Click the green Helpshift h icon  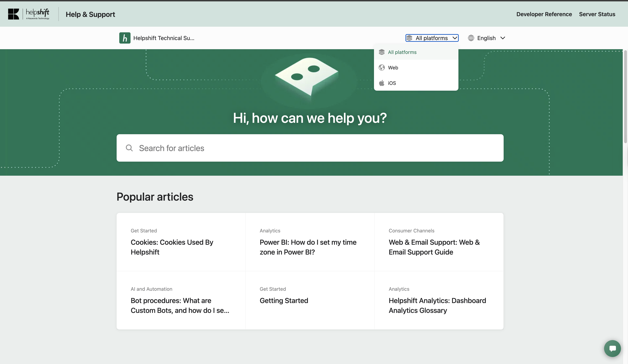point(125,38)
